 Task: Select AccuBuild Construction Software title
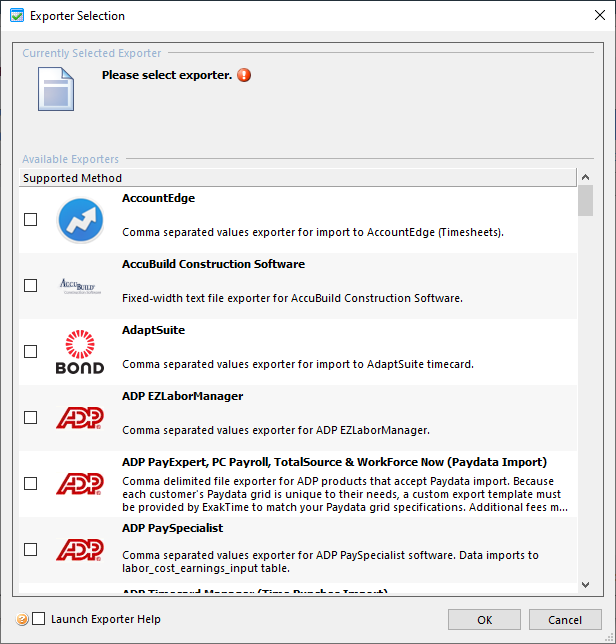tap(214, 264)
